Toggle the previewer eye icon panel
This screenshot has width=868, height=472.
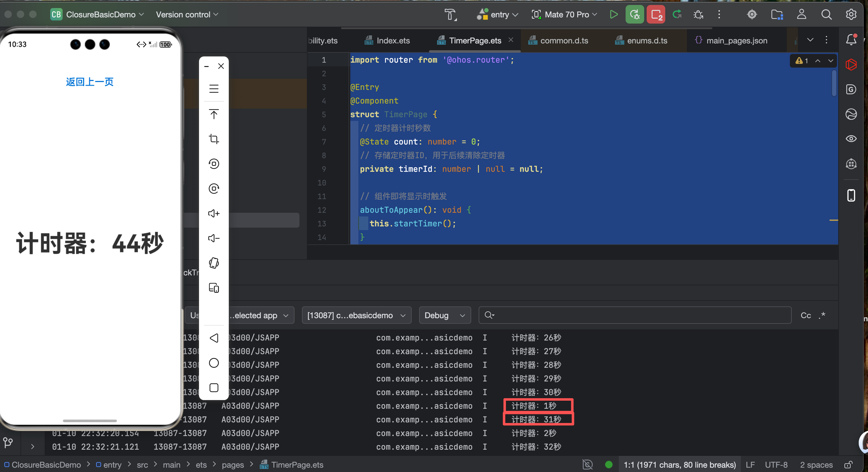click(x=851, y=139)
